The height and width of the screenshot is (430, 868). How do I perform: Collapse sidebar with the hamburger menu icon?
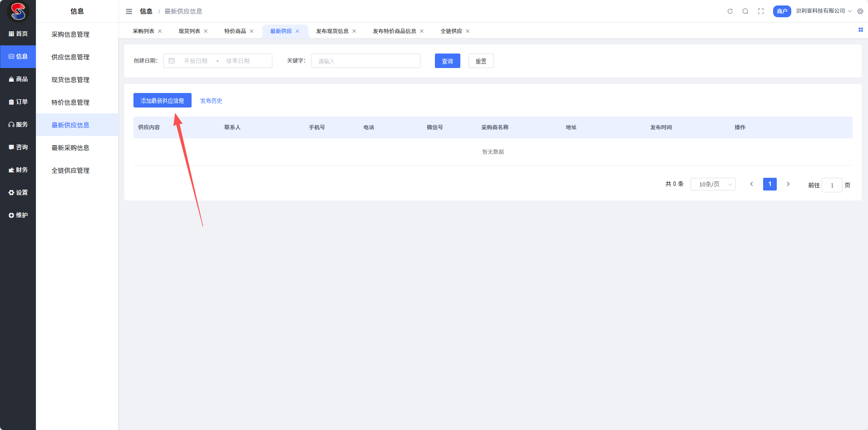tap(129, 11)
